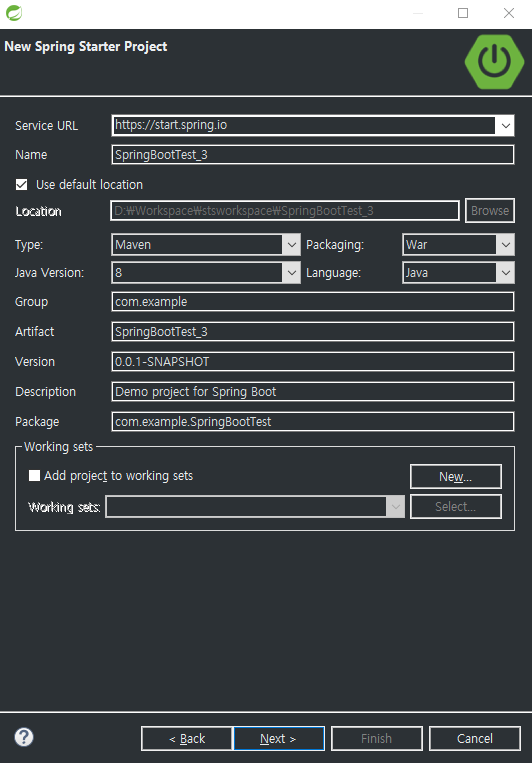Uncheck Use default location checkbox
Image resolution: width=532 pixels, height=763 pixels.
(x=21, y=185)
